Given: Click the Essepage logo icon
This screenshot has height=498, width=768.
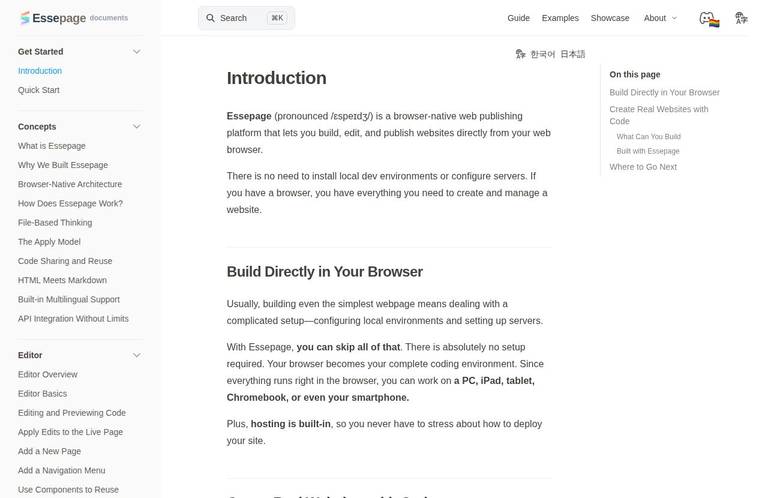Looking at the screenshot, I should [x=24, y=18].
